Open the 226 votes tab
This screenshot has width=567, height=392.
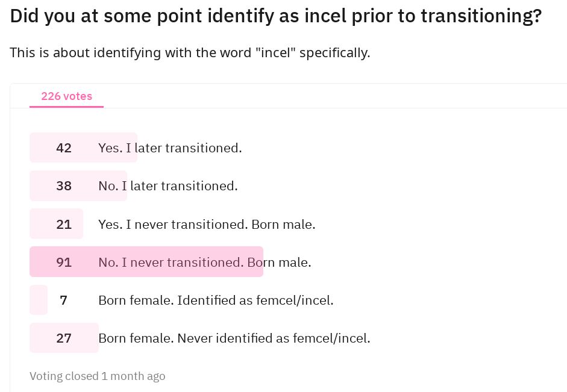(66, 96)
